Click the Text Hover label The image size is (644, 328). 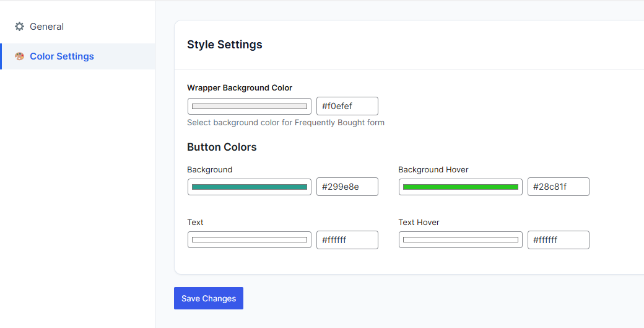click(x=419, y=222)
